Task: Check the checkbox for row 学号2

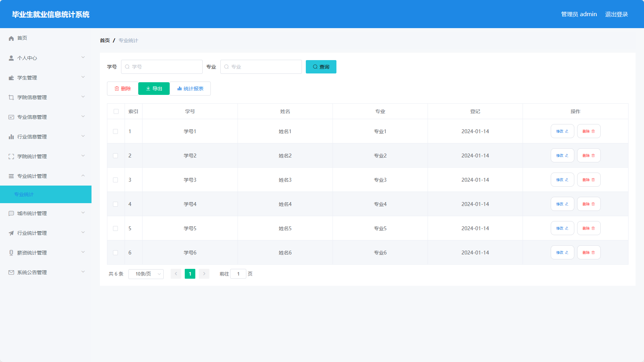Action: tap(115, 156)
